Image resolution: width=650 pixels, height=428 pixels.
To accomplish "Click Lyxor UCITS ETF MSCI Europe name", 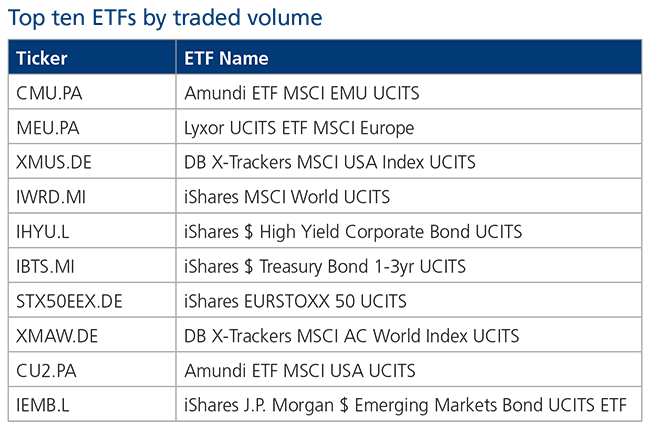I will click(x=299, y=128).
